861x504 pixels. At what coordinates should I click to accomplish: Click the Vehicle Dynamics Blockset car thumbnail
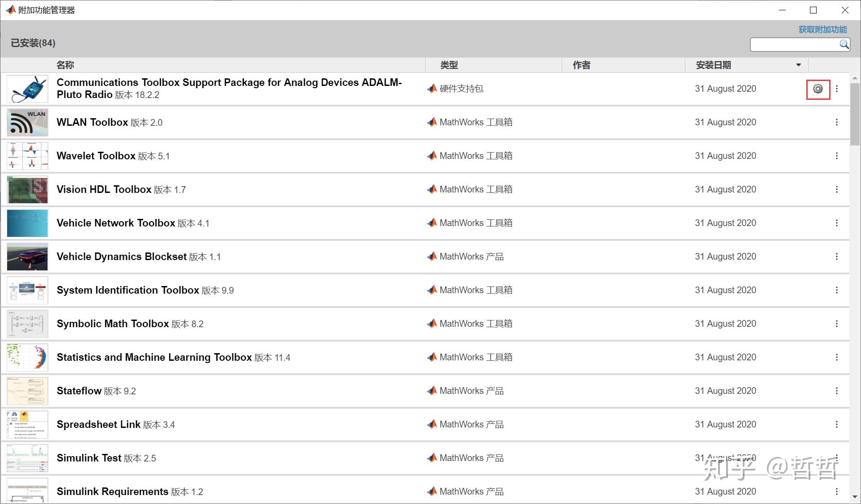(27, 256)
